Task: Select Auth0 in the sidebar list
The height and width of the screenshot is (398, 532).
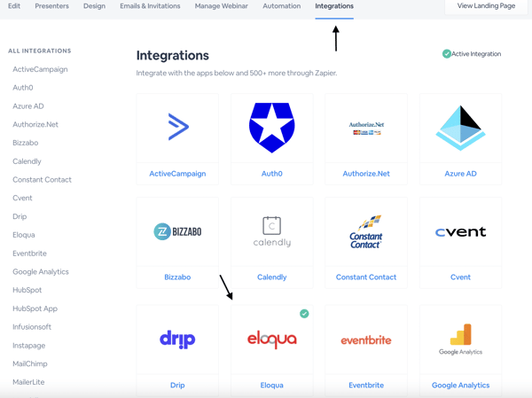Action: coord(23,88)
